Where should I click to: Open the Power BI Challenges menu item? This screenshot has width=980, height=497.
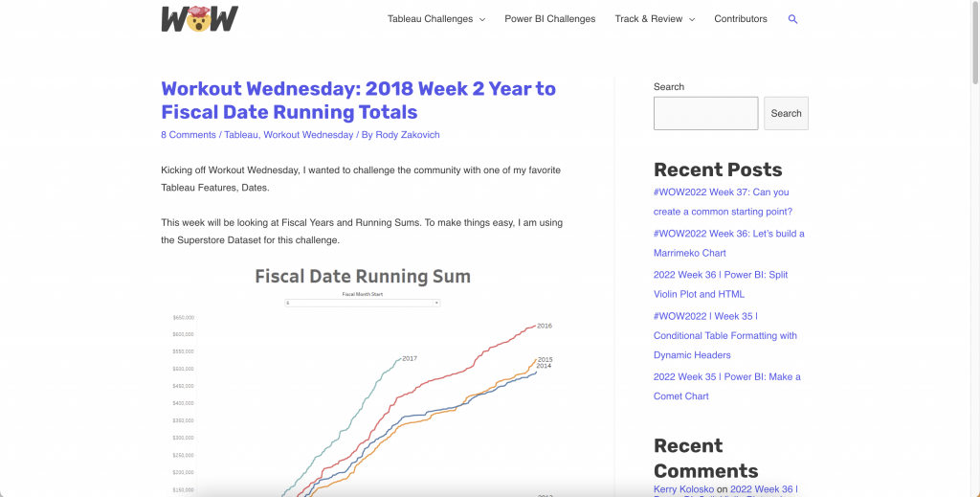(549, 19)
